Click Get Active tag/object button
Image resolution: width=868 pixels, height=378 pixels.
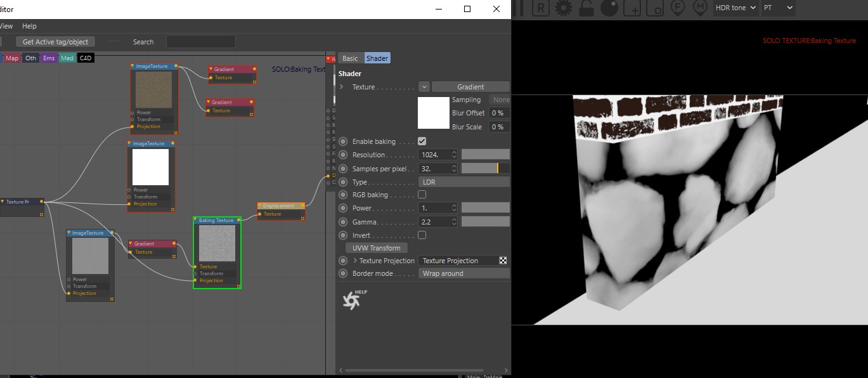(56, 42)
